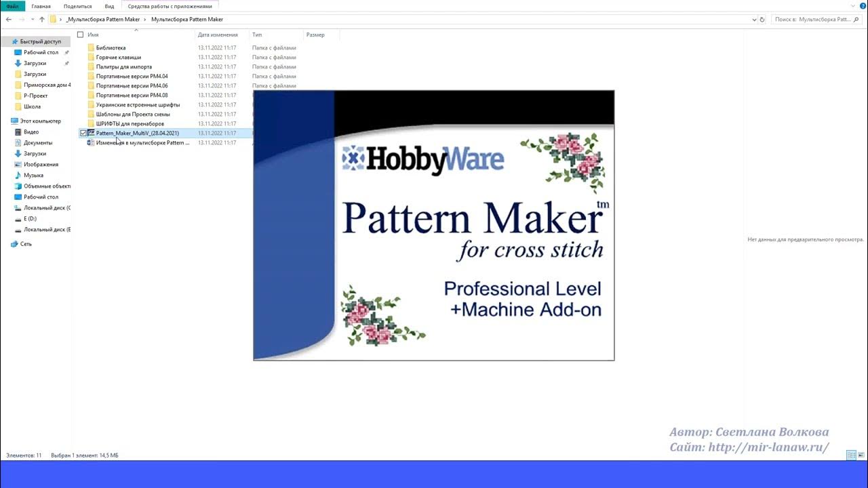
Task: Open the recent locations dropdown arrow
Action: (32, 20)
